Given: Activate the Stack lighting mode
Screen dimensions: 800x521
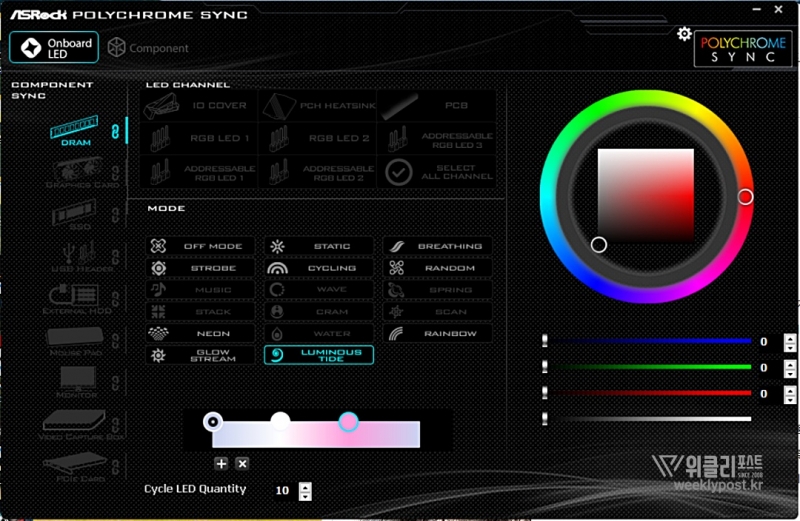Looking at the screenshot, I should coord(200,311).
